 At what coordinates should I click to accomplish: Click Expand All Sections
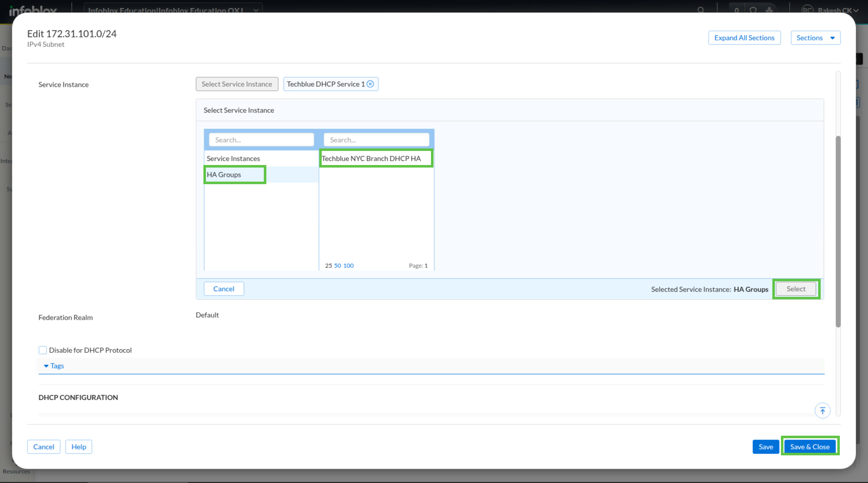tap(744, 38)
